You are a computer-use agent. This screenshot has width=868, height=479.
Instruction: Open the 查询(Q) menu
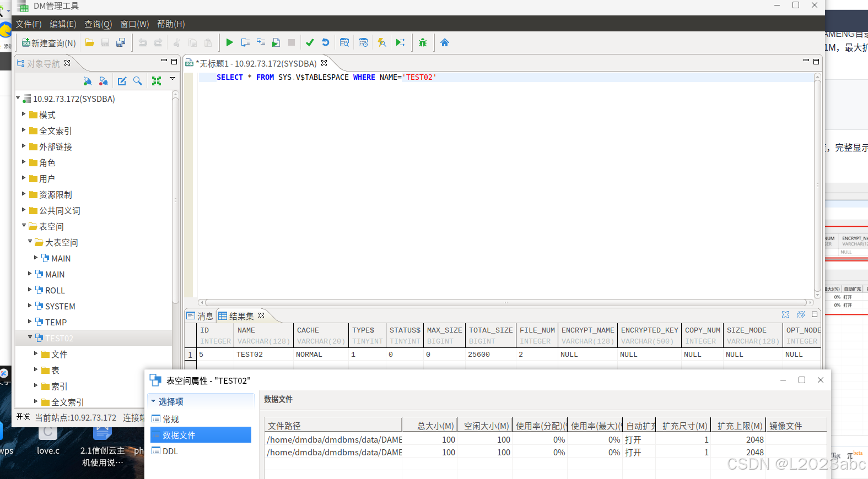click(x=98, y=24)
